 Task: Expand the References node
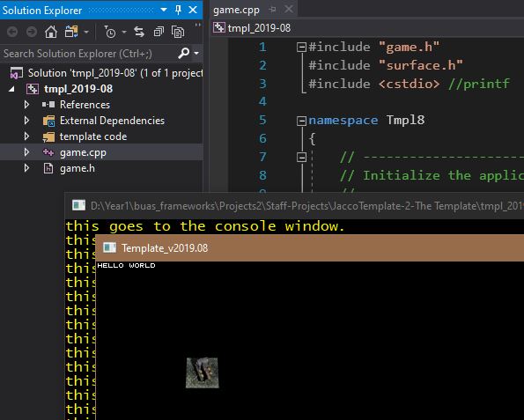tap(26, 105)
